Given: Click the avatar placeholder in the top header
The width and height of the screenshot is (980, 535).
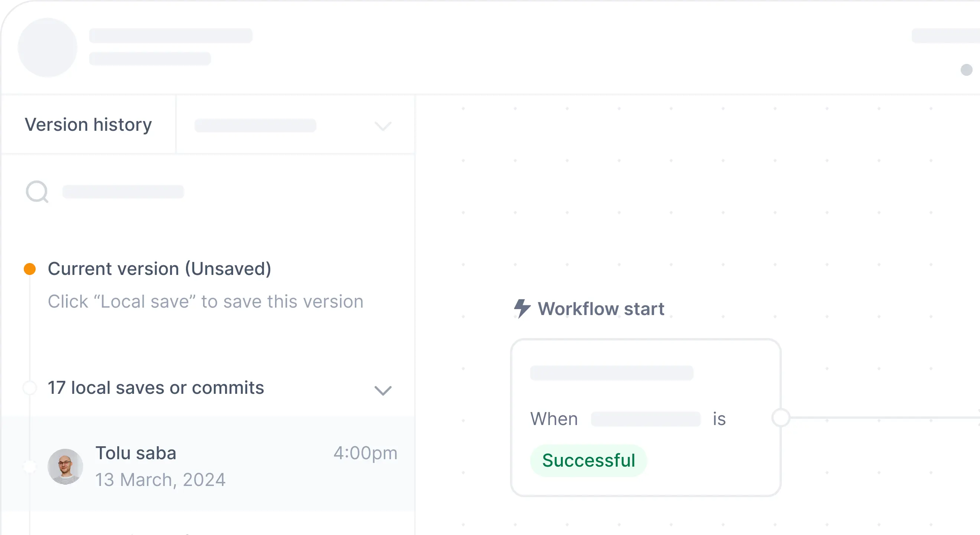Looking at the screenshot, I should click(48, 48).
